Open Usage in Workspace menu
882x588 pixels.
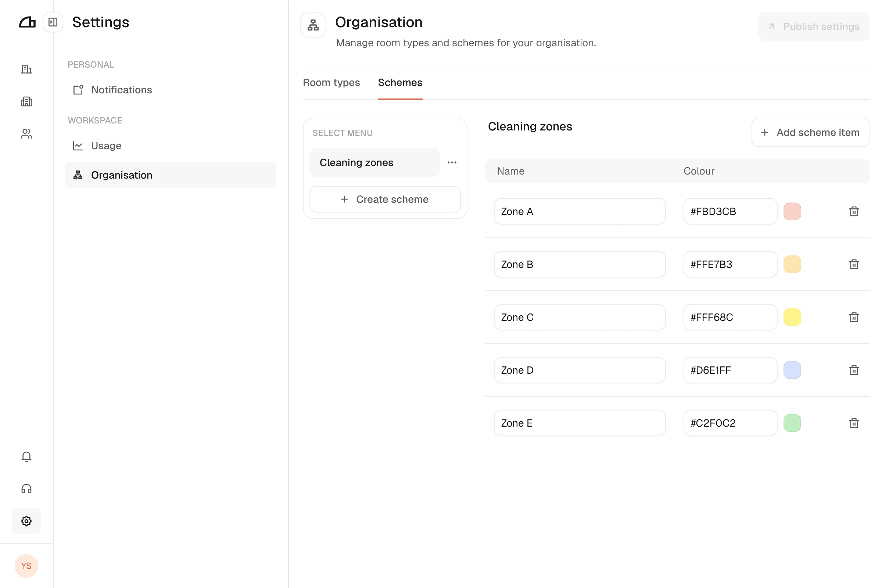point(170,146)
